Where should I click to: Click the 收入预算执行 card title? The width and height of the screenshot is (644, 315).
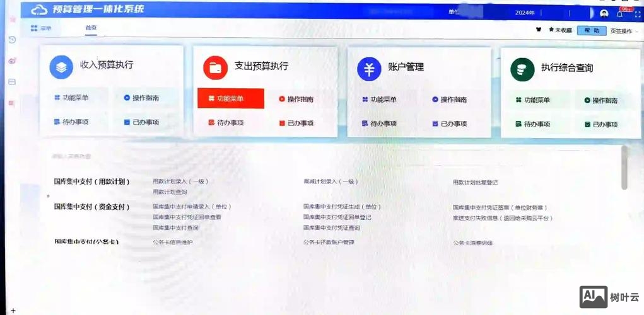[107, 65]
